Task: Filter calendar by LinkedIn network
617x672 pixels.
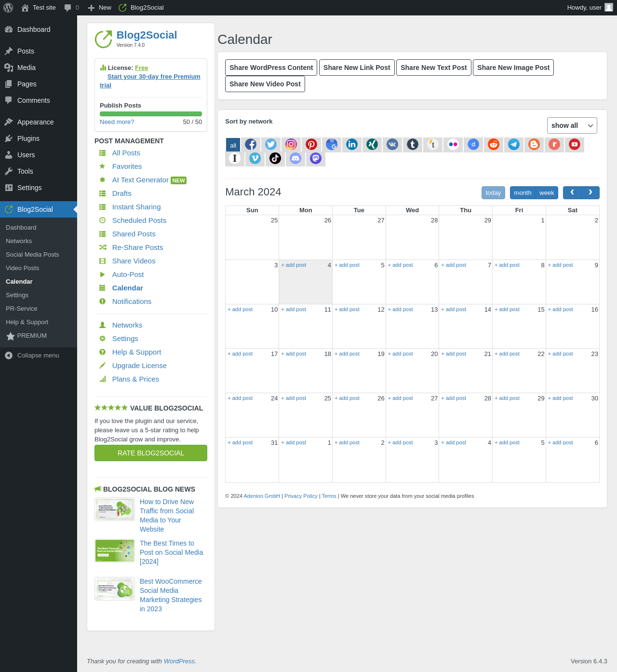Action: click(x=352, y=144)
